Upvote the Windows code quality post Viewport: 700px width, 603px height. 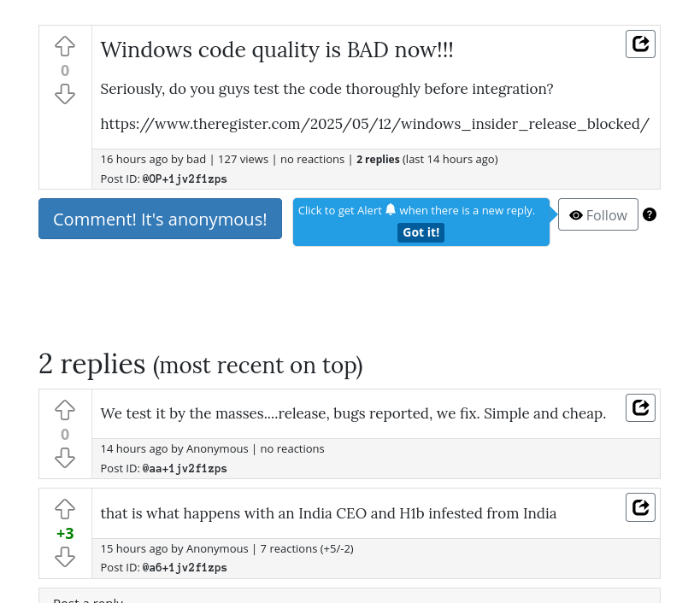point(65,46)
